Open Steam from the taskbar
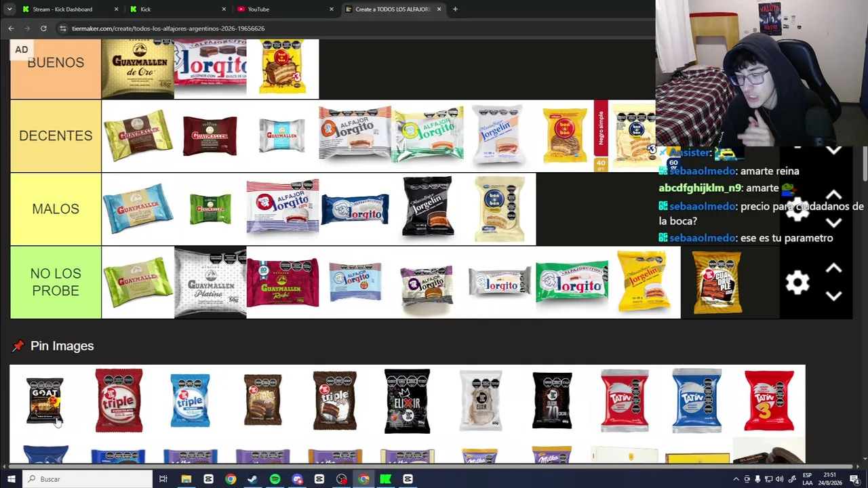 click(252, 479)
